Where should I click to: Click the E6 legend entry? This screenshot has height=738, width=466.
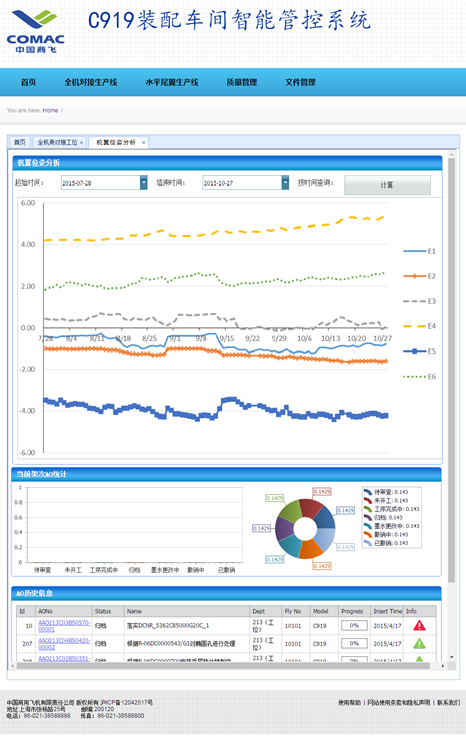[x=419, y=377]
